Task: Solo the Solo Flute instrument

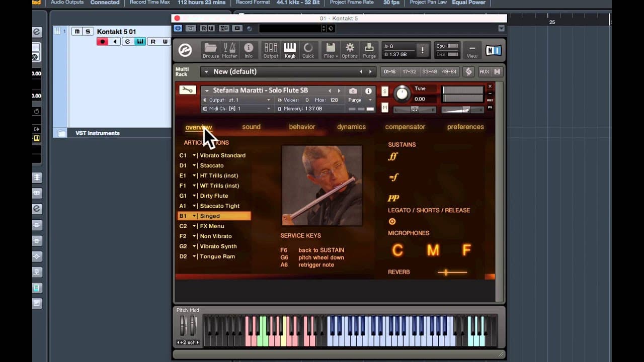Action: point(385,91)
